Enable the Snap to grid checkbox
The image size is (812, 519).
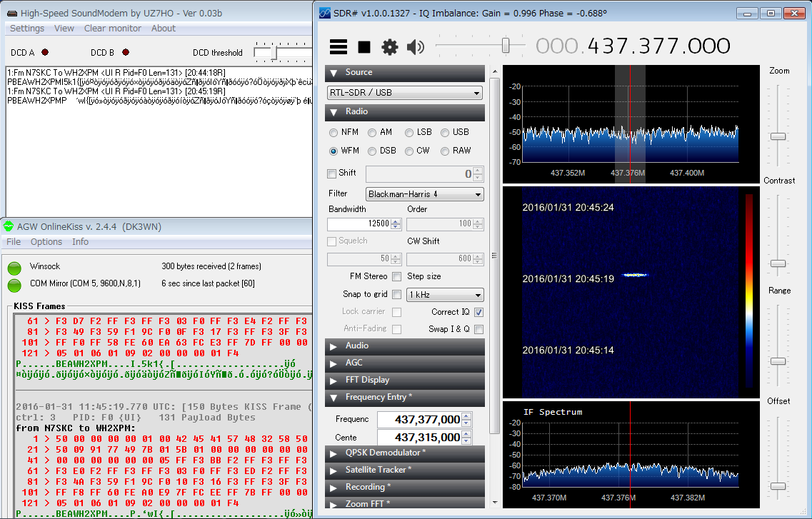point(396,295)
